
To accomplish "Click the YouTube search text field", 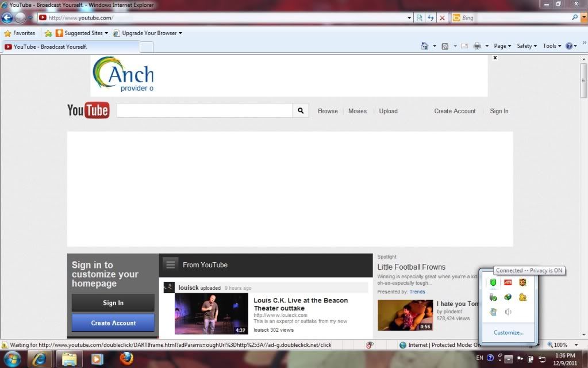I will [x=205, y=110].
